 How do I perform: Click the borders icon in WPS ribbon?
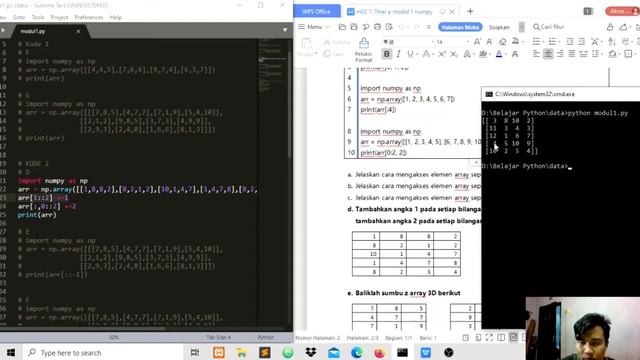[628, 54]
